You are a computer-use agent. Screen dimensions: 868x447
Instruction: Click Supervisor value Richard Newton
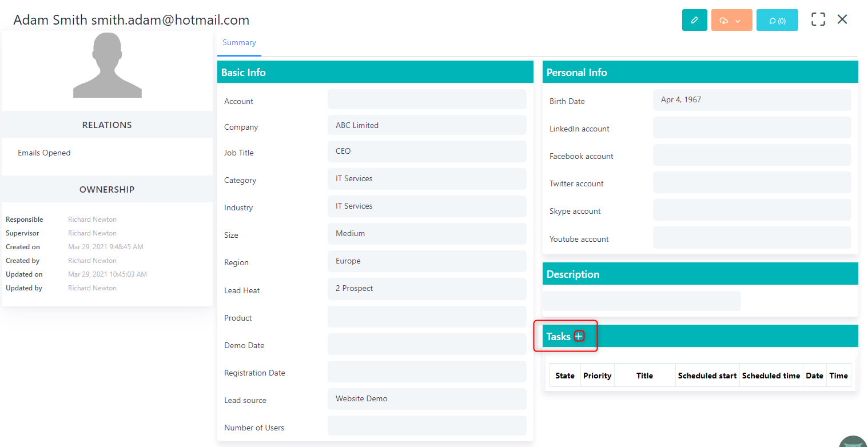pos(92,233)
